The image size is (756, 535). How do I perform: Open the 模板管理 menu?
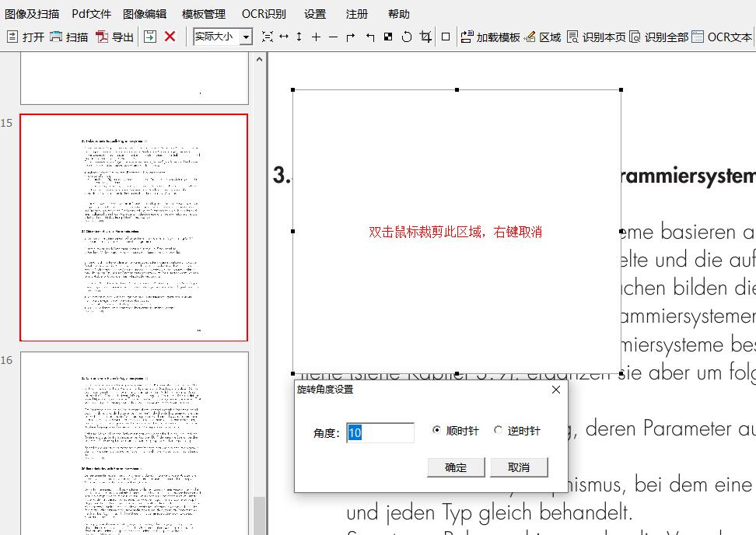[x=204, y=14]
